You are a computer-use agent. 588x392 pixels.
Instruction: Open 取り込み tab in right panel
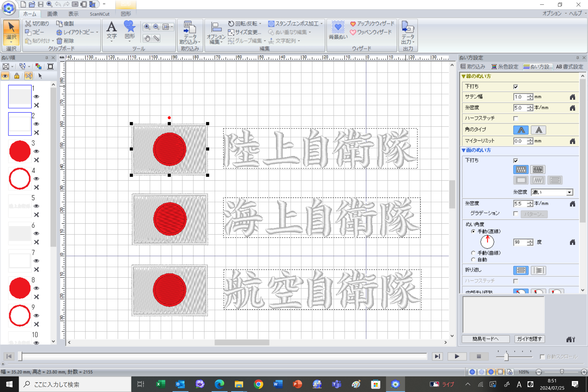click(x=473, y=67)
